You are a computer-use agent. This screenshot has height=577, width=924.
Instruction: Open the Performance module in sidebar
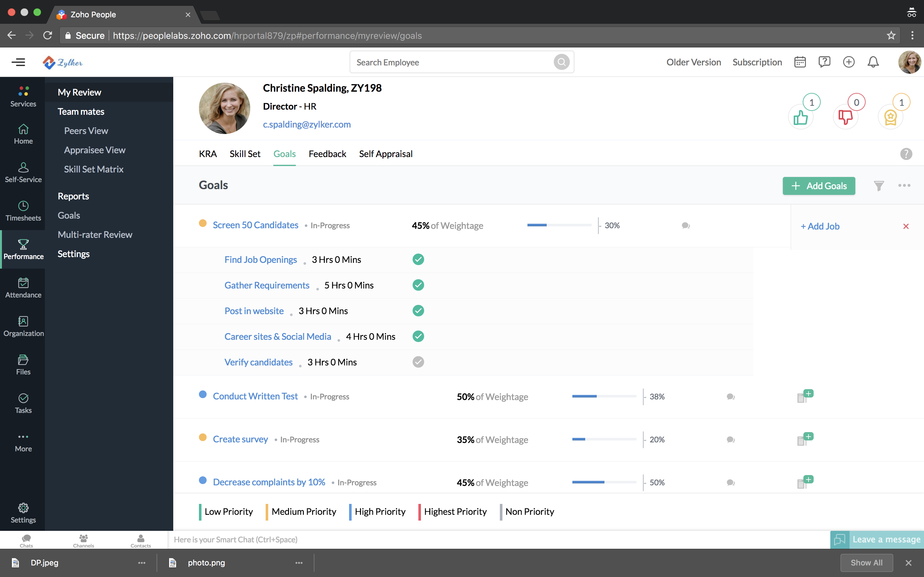pyautogui.click(x=23, y=249)
